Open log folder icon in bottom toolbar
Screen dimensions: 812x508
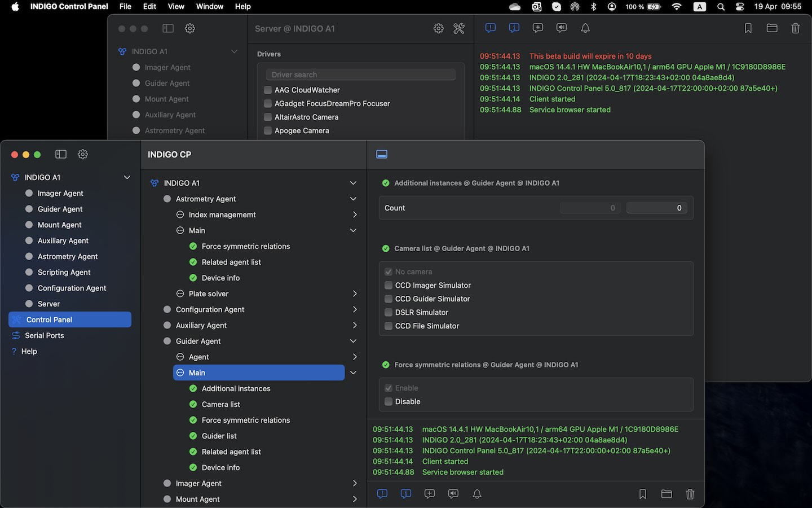click(667, 494)
